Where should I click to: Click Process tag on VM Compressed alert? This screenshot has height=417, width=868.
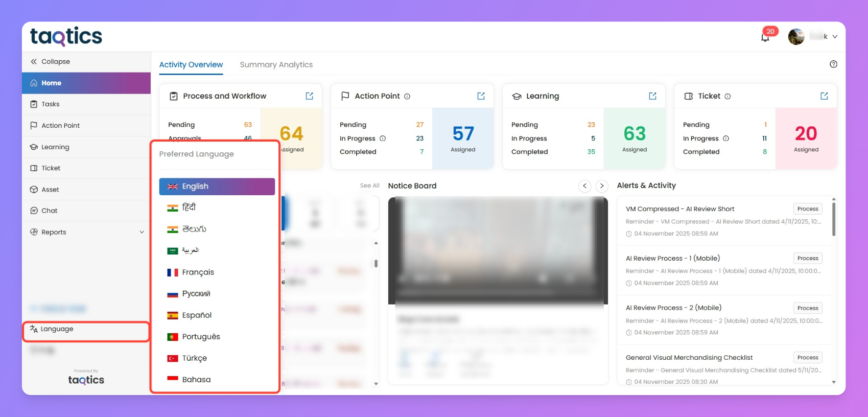coord(808,209)
